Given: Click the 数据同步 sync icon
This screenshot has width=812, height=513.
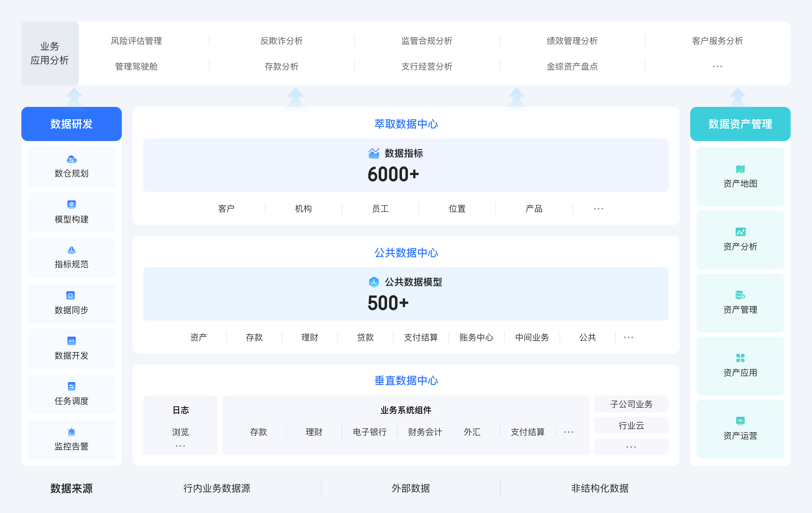Looking at the screenshot, I should click(71, 296).
